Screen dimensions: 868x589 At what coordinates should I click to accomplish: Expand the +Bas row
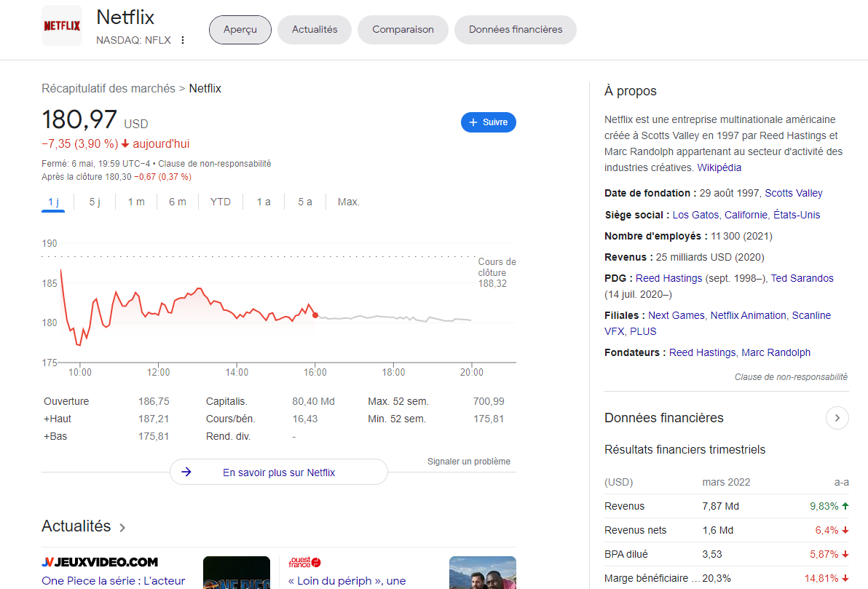pos(55,436)
